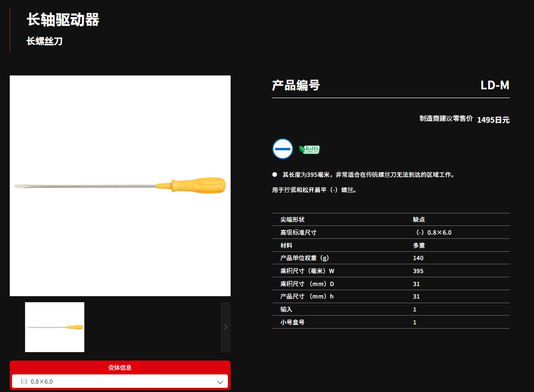
Task: Click the red 变体信息 header bar
Action: (x=120, y=367)
